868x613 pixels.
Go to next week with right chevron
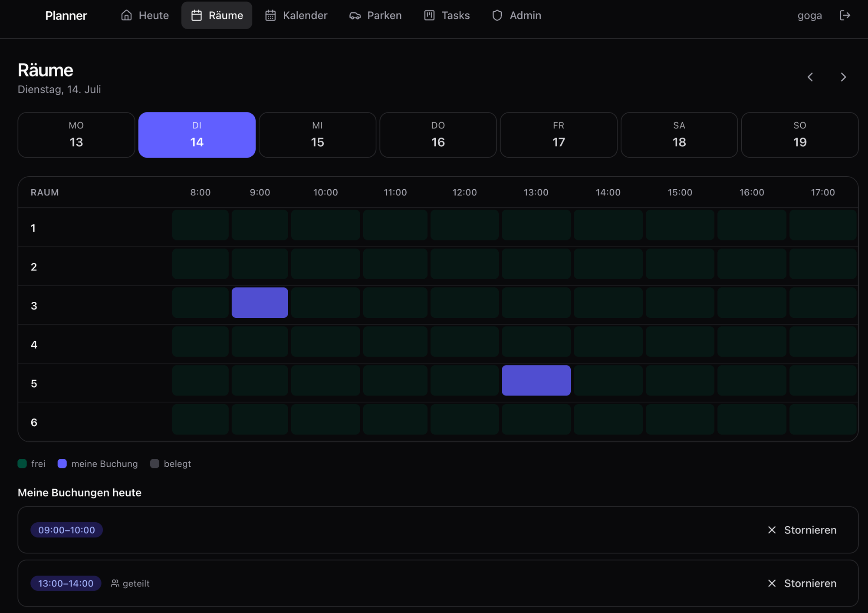pos(843,77)
